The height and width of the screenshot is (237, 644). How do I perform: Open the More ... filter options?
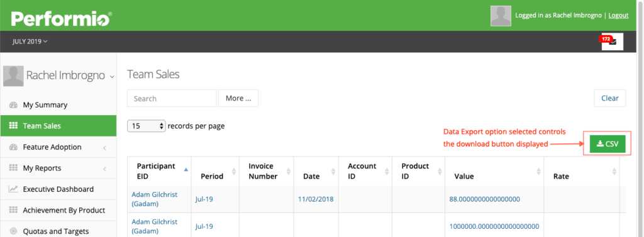238,98
